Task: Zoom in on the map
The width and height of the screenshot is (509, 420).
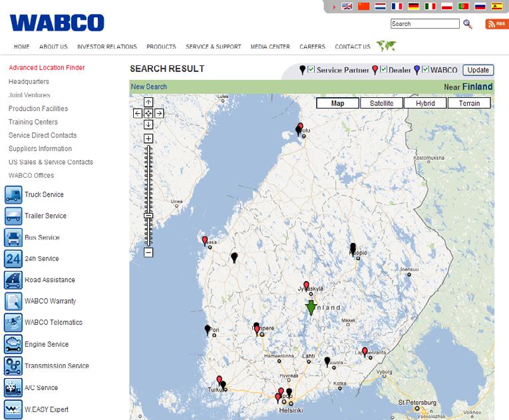Action: [148, 138]
